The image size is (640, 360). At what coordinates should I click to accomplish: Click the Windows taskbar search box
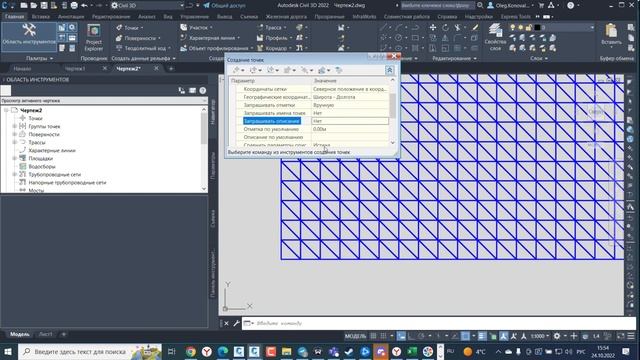90,351
